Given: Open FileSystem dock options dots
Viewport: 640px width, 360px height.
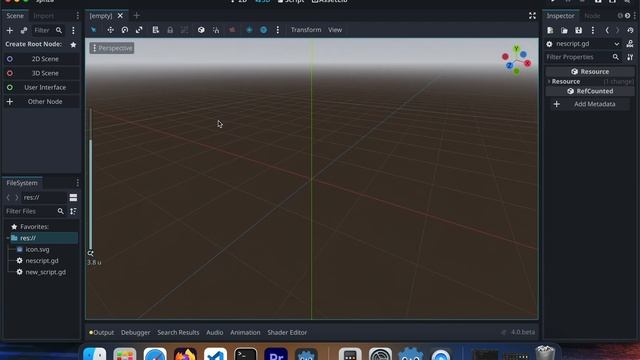Looking at the screenshot, I should pos(77,183).
